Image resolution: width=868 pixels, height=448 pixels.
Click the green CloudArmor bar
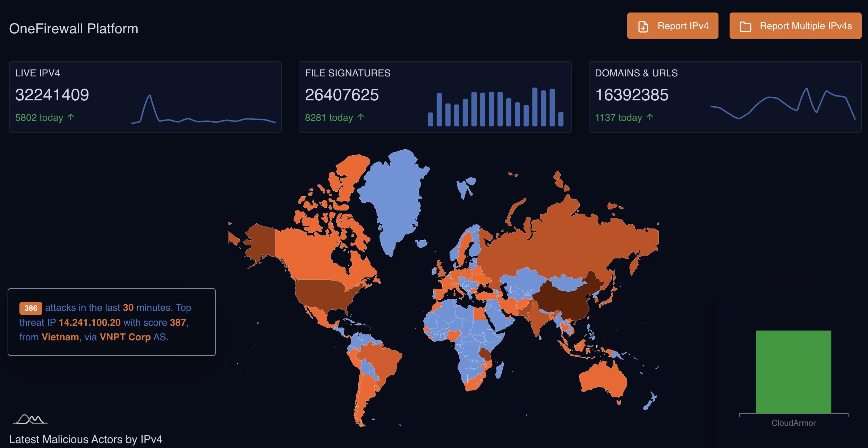[793, 372]
